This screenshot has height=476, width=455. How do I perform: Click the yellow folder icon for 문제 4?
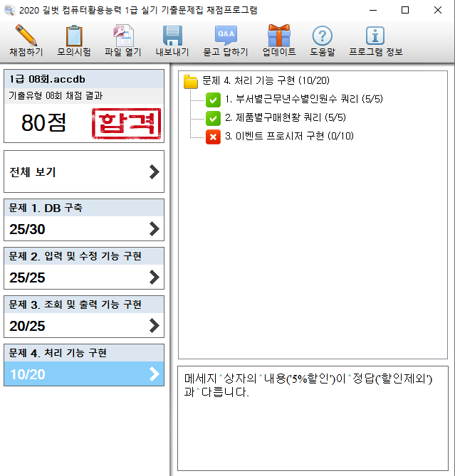[191, 81]
